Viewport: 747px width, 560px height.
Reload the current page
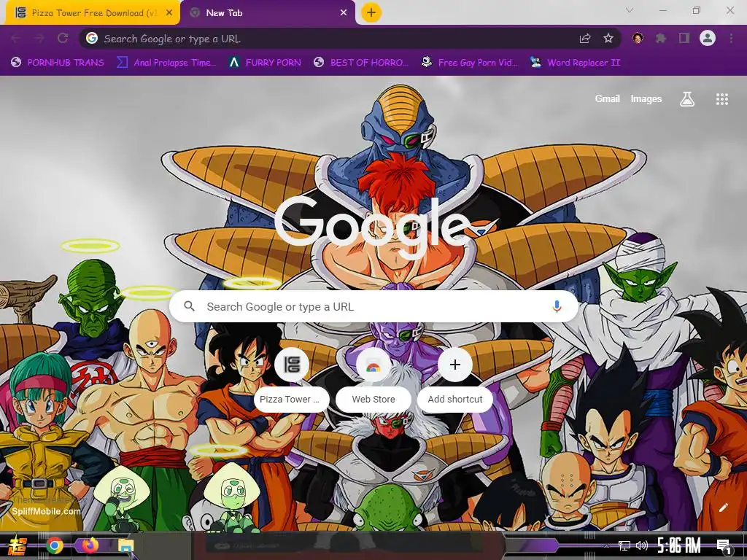(x=63, y=38)
